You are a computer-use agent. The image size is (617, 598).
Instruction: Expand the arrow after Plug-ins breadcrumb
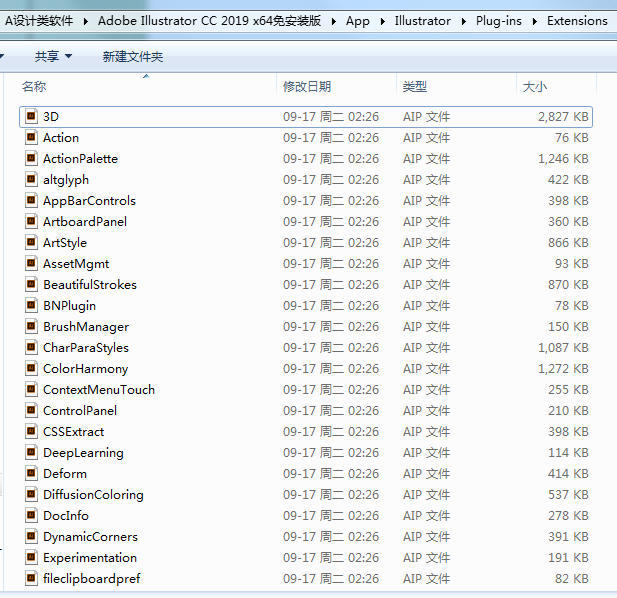pyautogui.click(x=534, y=21)
